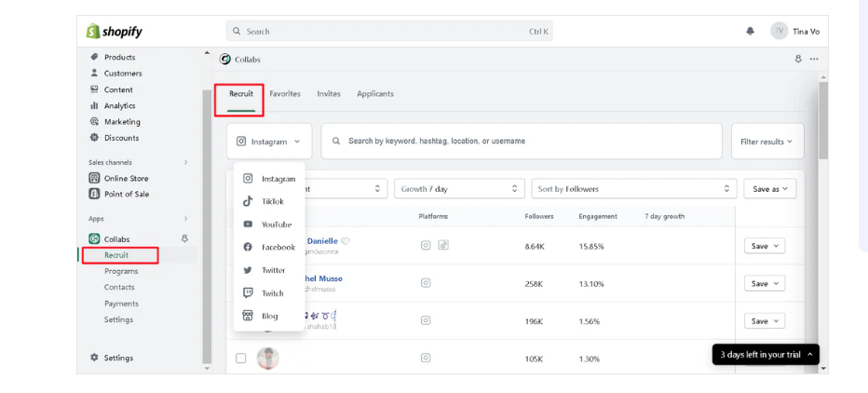The width and height of the screenshot is (868, 393).
Task: Click the Engagement column header
Action: (598, 216)
